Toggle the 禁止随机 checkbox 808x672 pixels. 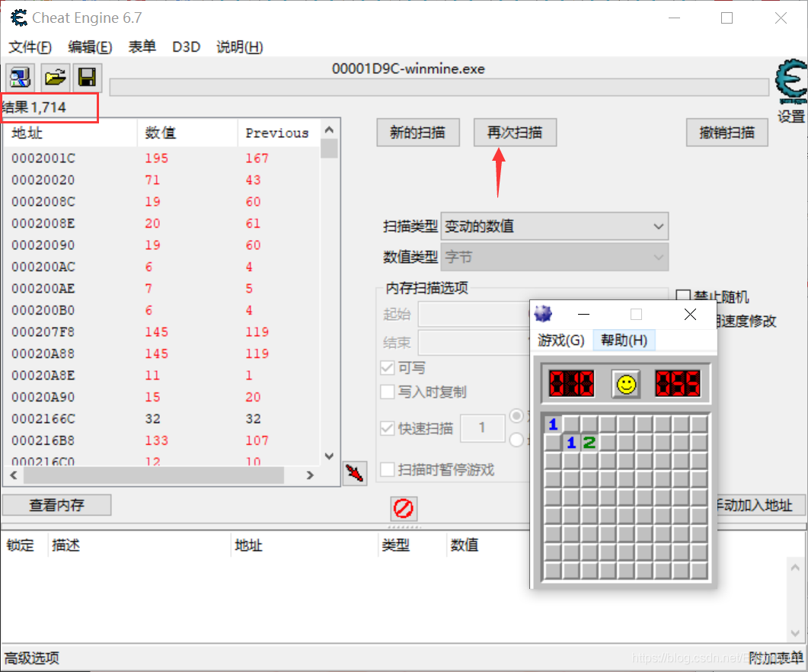click(683, 296)
